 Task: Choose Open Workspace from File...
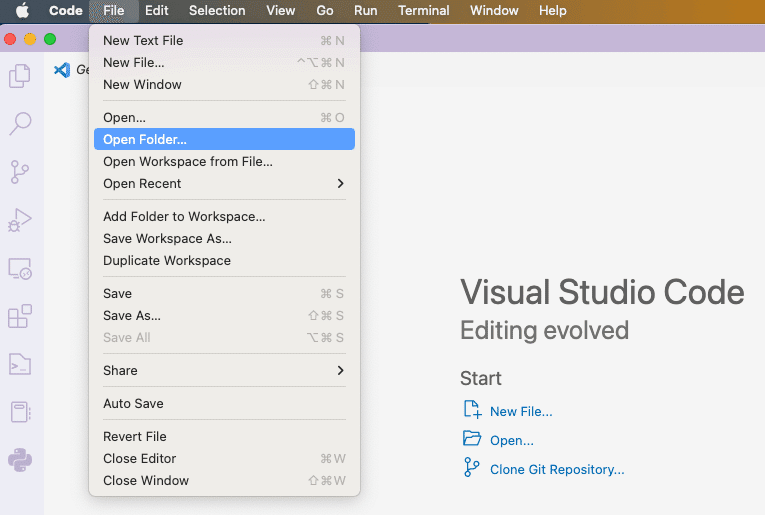pos(224,161)
